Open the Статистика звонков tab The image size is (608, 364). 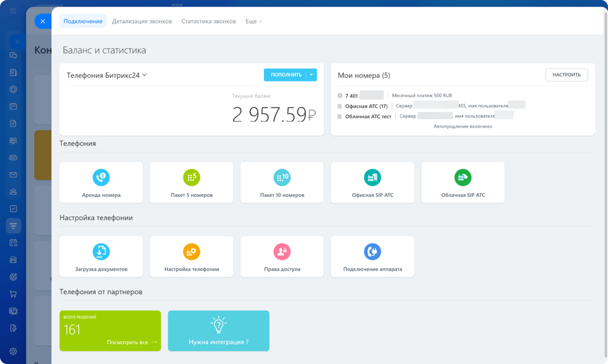click(208, 21)
